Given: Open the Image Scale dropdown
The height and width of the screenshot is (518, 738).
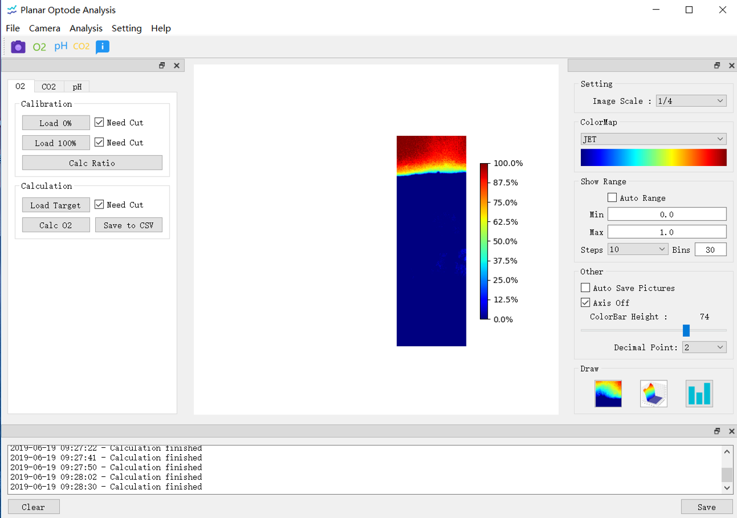Looking at the screenshot, I should click(x=691, y=101).
